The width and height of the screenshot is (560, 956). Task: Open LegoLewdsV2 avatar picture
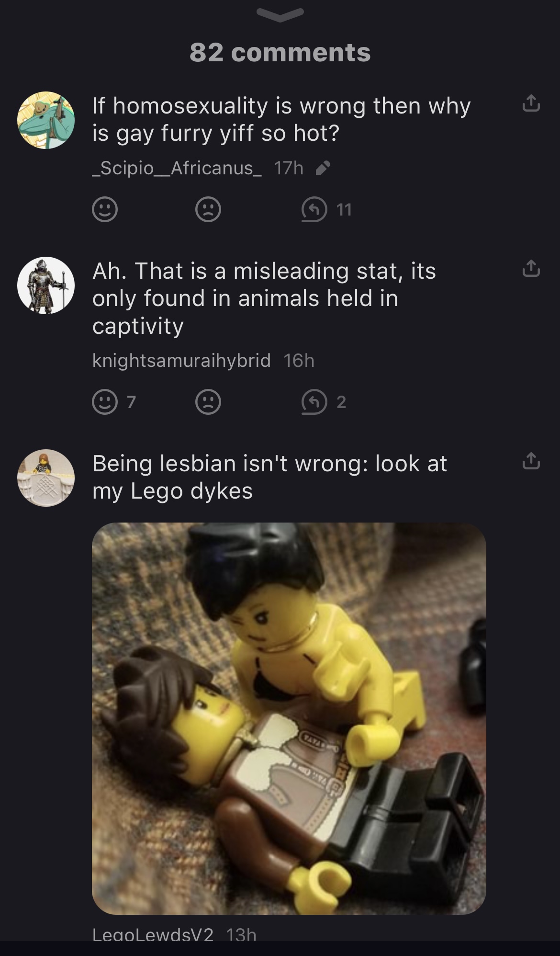46,478
